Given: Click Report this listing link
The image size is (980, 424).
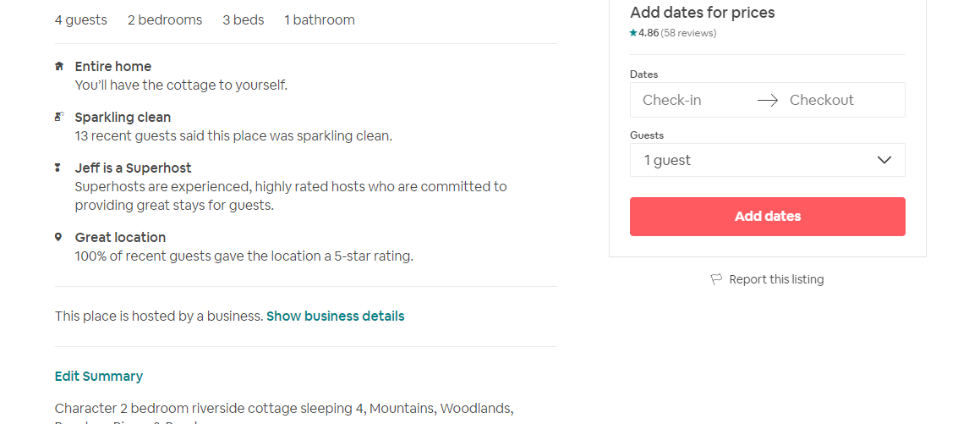Looking at the screenshot, I should [x=776, y=279].
